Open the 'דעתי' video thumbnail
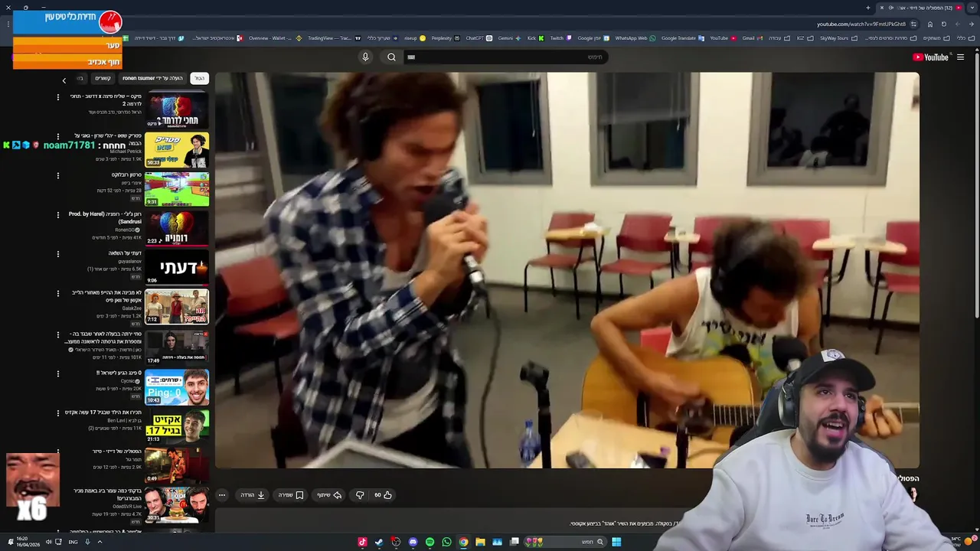Screen dimensions: 980x551 point(177,269)
